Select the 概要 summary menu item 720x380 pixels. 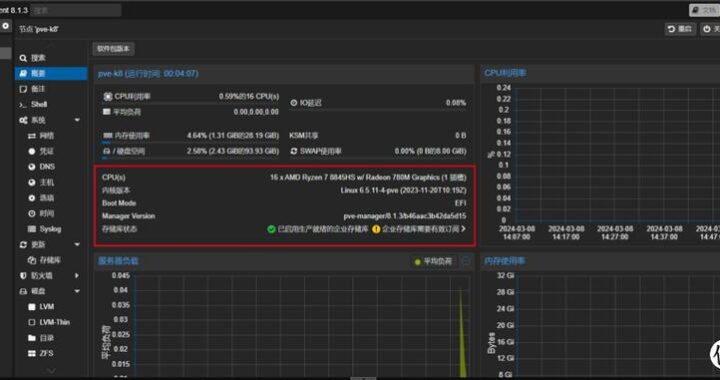coord(51,73)
